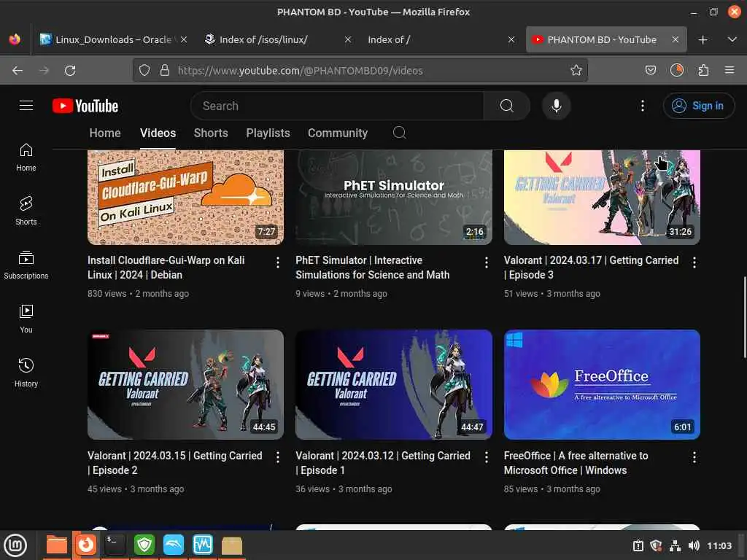Switch to Playlists tab

click(x=268, y=133)
